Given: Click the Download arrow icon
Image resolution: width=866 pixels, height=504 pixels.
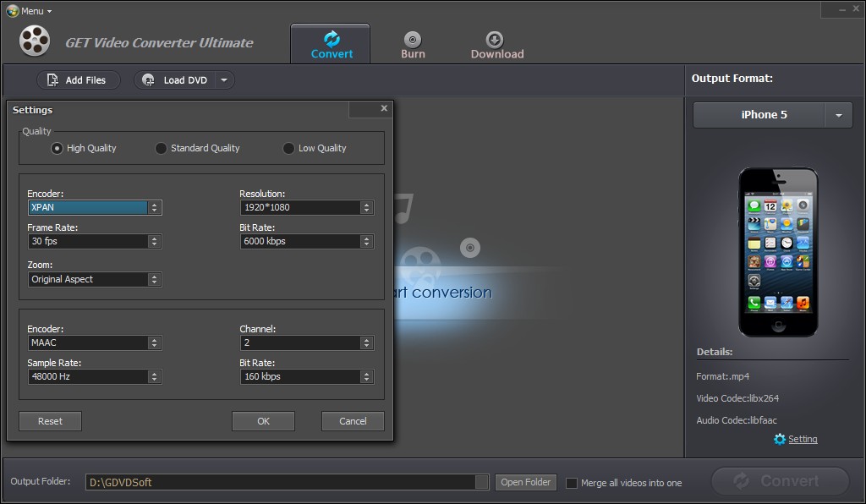Looking at the screenshot, I should click(494, 40).
